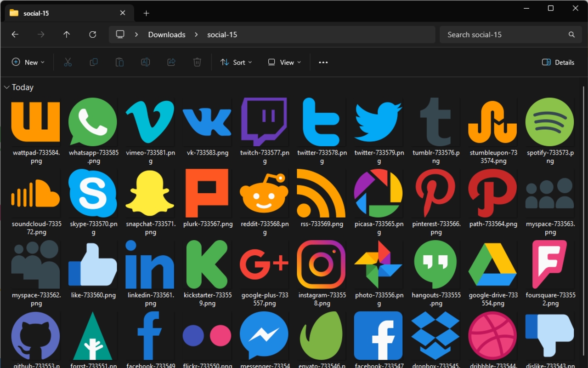Click the Back navigation button
Image resolution: width=588 pixels, height=368 pixels.
(15, 34)
